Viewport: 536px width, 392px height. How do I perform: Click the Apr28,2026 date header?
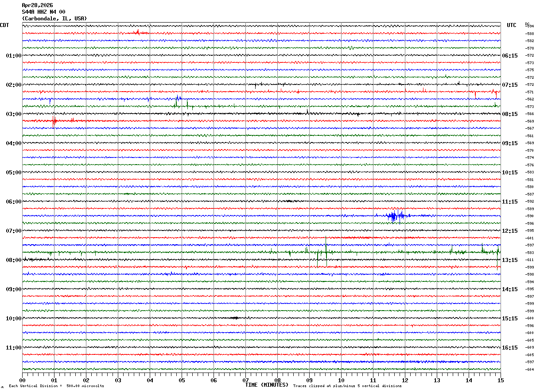pos(37,5)
